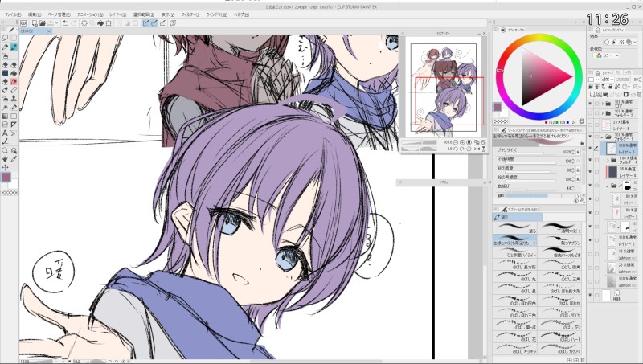Hide the レイヤー 6 layer
Screen dimensions: 643x364
pyautogui.click(x=590, y=149)
